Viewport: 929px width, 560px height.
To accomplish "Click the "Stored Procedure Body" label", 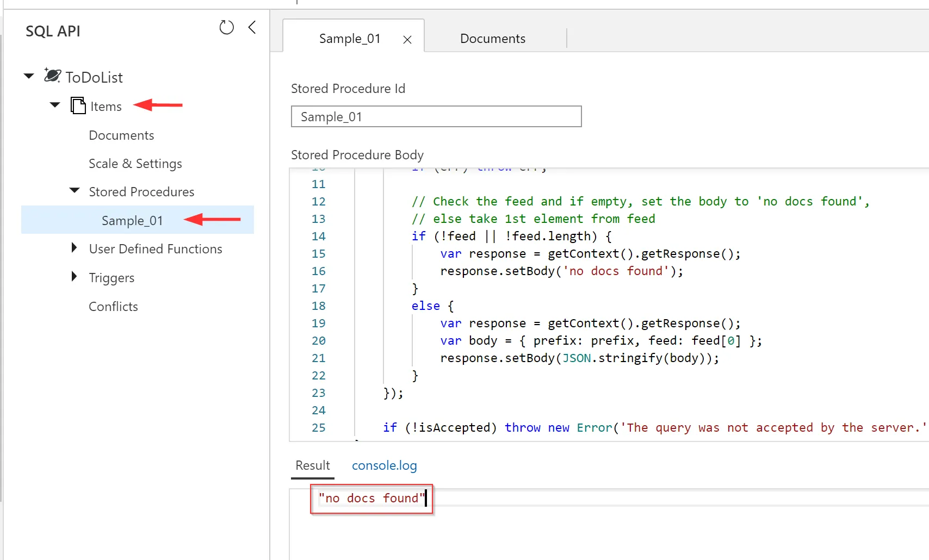I will (x=357, y=155).
